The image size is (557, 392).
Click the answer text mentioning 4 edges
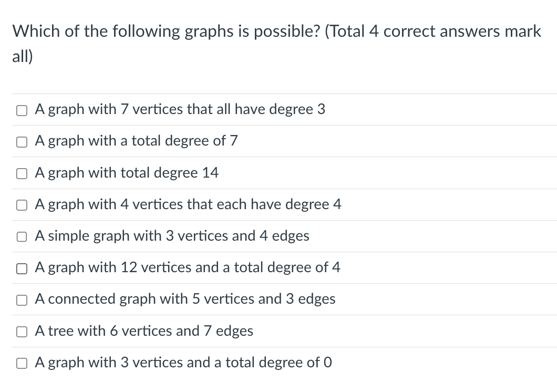(x=172, y=236)
